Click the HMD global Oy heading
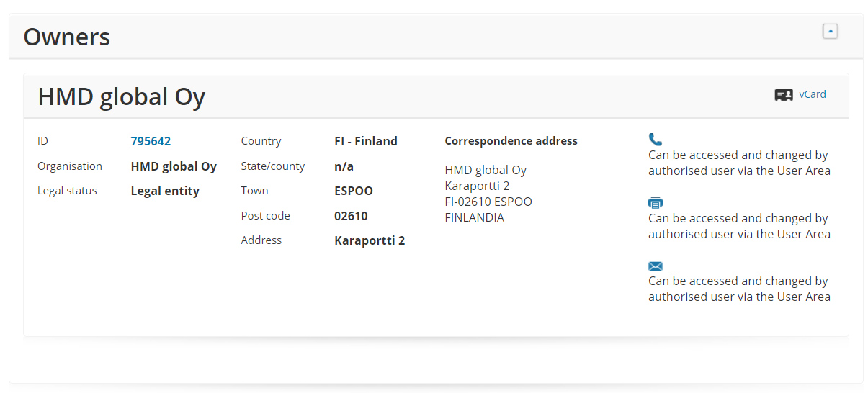 122,96
